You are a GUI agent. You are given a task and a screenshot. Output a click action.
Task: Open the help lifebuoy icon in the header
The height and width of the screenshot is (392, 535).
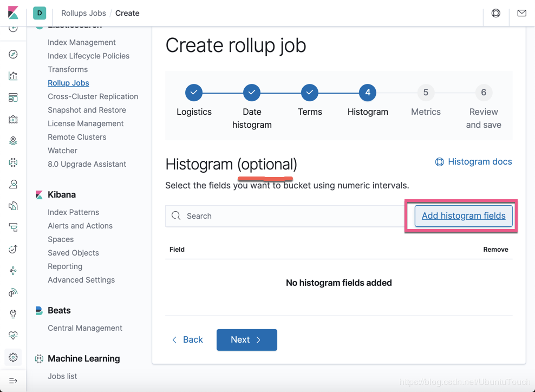pos(496,13)
